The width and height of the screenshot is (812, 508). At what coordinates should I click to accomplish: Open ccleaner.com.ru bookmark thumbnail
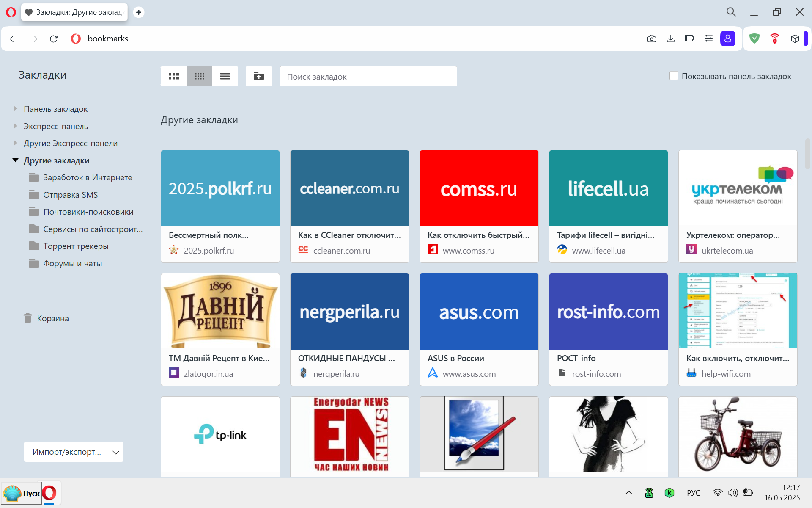pyautogui.click(x=350, y=188)
